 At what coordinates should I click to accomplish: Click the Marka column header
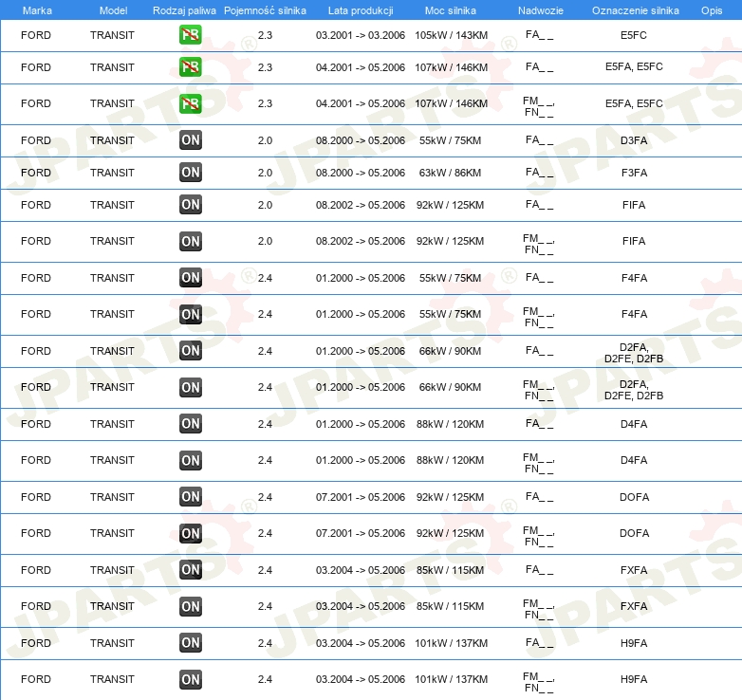pyautogui.click(x=37, y=10)
